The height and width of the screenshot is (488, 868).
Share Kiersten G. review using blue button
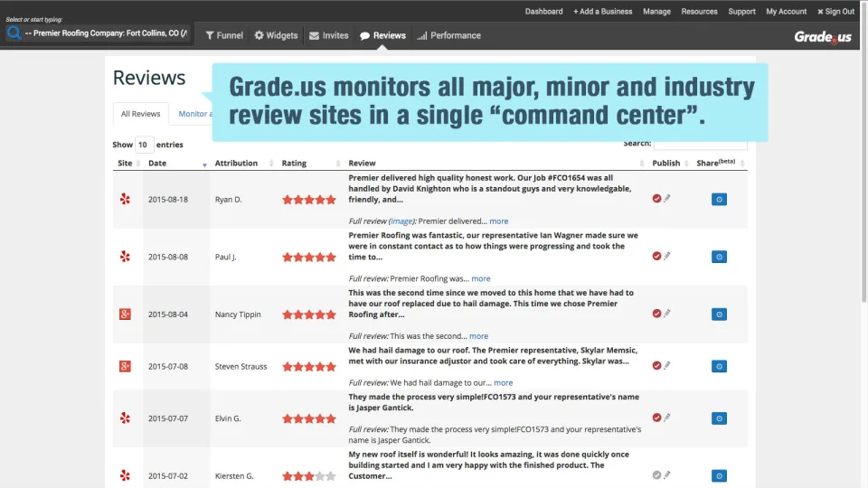point(719,476)
